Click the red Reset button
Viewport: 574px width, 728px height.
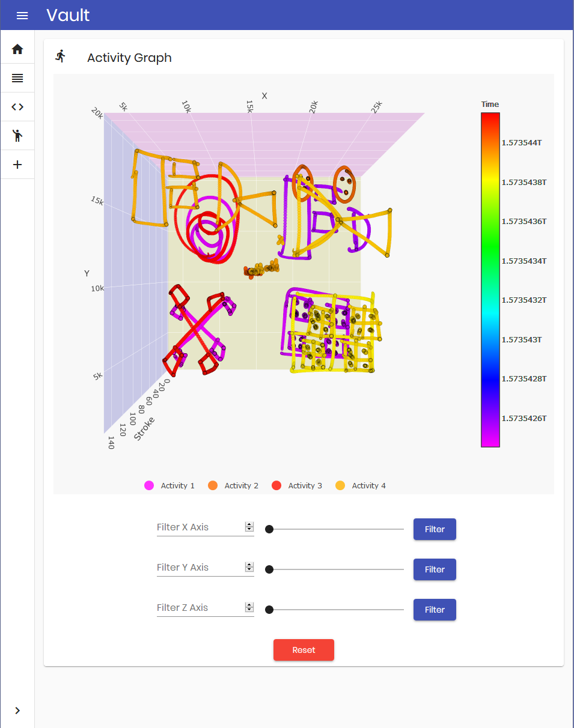tap(304, 650)
